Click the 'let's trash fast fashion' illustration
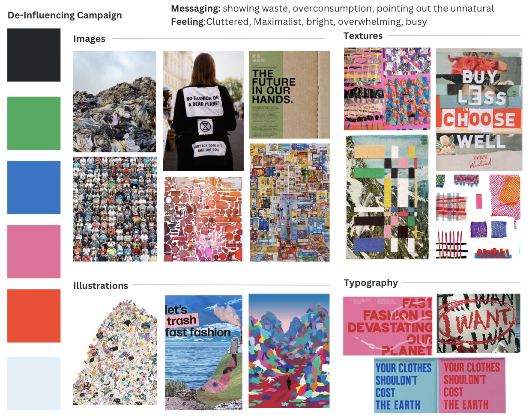532x419 pixels. click(x=204, y=353)
